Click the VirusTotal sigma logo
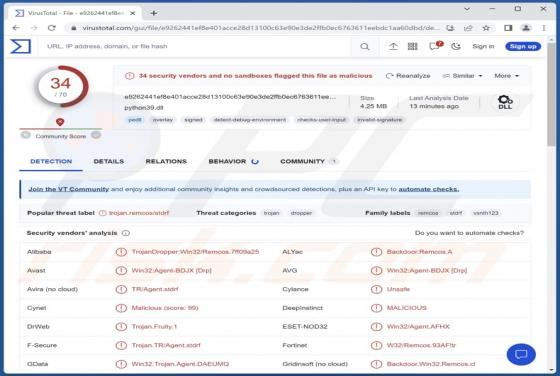 21,46
